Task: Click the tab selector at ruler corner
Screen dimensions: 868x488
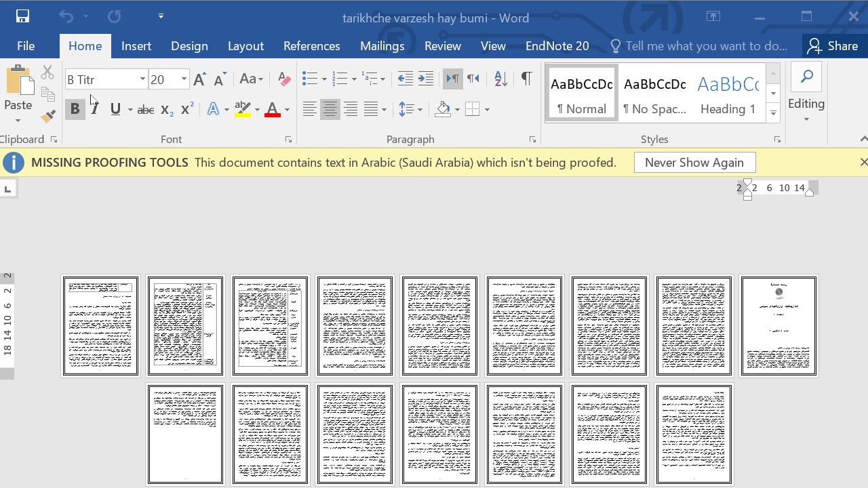Action: [x=8, y=189]
